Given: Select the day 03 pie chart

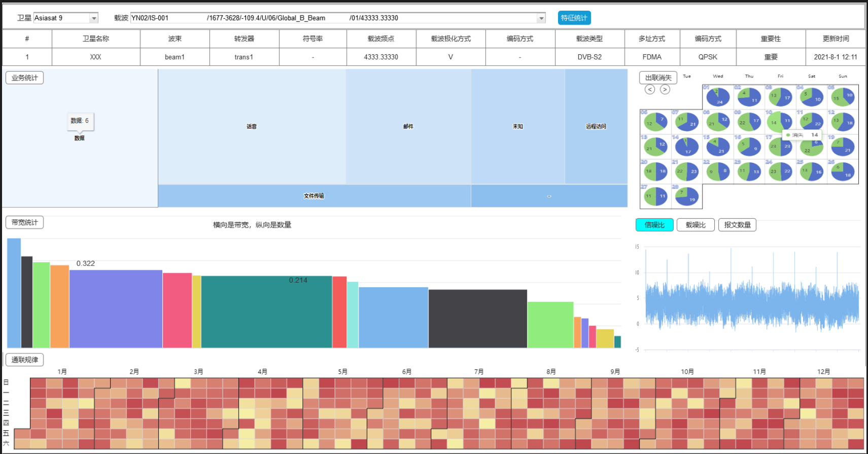Looking at the screenshot, I should click(780, 97).
